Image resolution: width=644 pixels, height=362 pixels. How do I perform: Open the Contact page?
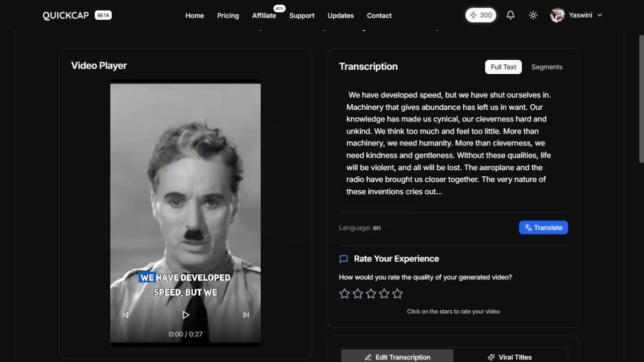[379, 16]
